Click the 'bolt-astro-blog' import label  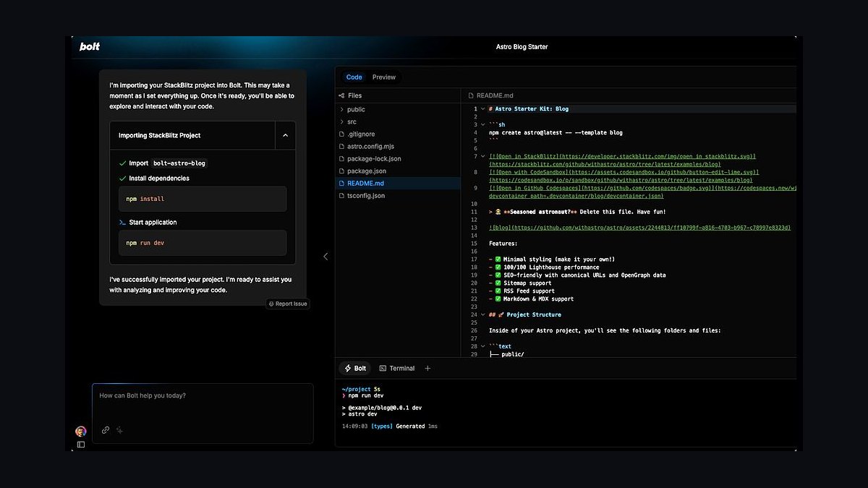180,163
